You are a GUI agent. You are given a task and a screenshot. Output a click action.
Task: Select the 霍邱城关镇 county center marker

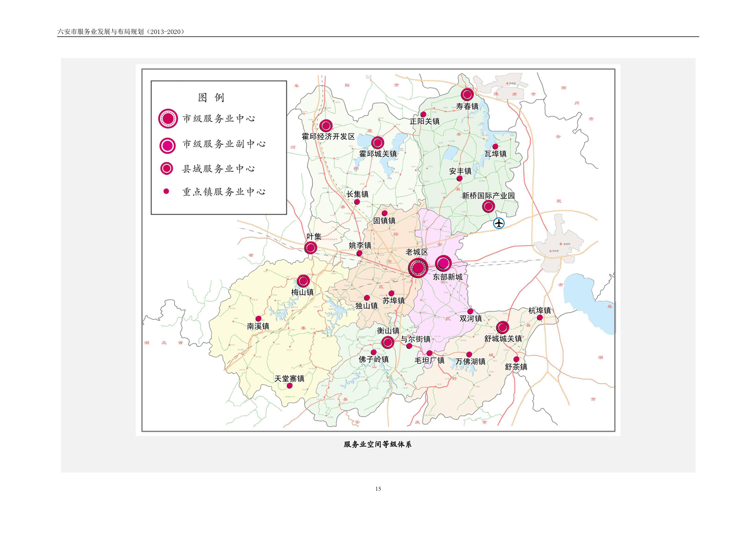pyautogui.click(x=377, y=142)
